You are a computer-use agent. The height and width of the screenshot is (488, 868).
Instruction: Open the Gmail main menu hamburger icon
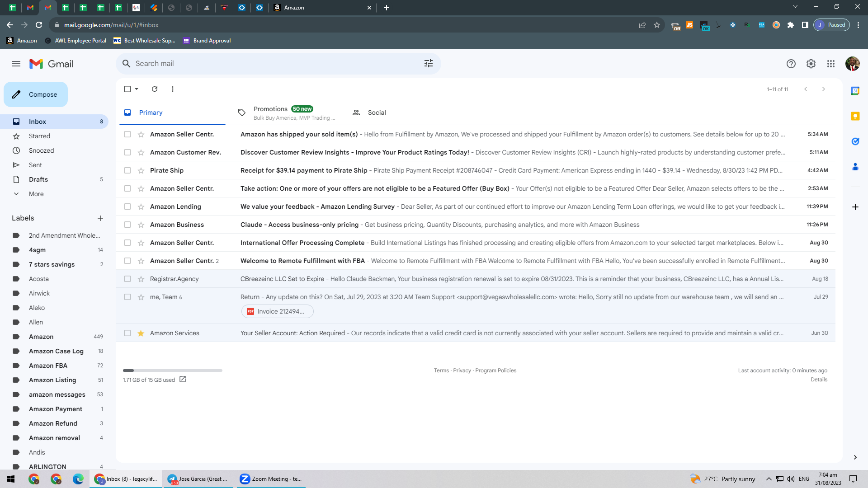pos(16,64)
